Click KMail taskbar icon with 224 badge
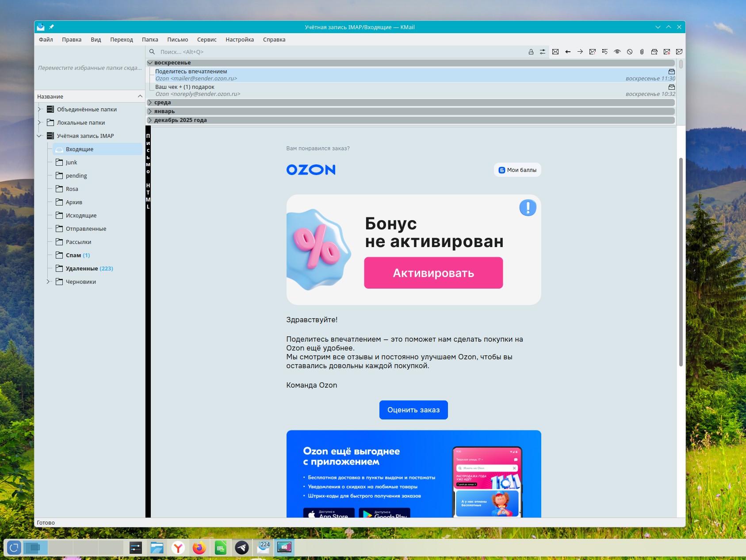Image resolution: width=746 pixels, height=560 pixels. tap(263, 548)
